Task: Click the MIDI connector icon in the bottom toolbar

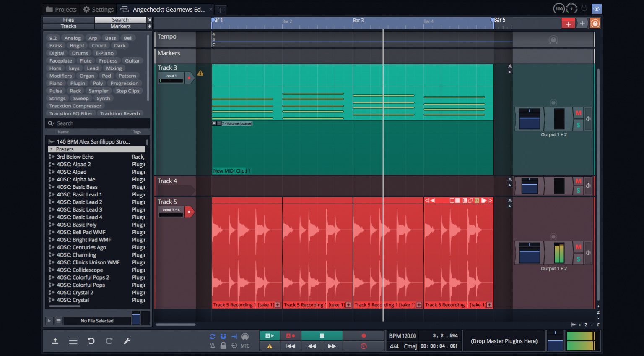Action: coord(245,336)
